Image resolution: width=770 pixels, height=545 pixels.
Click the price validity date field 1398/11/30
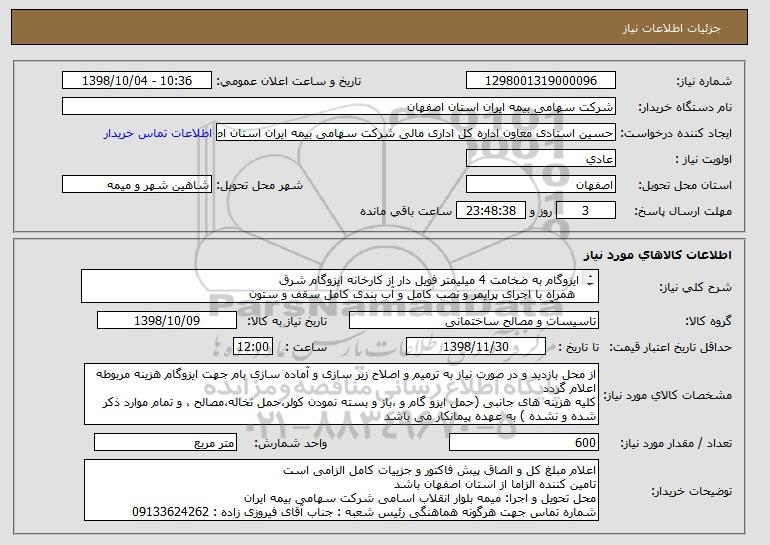(476, 347)
